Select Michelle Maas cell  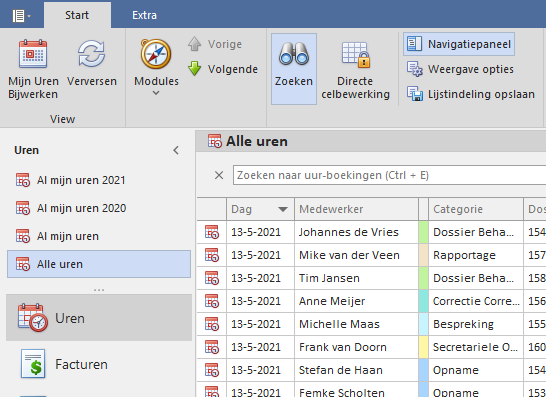click(357, 324)
